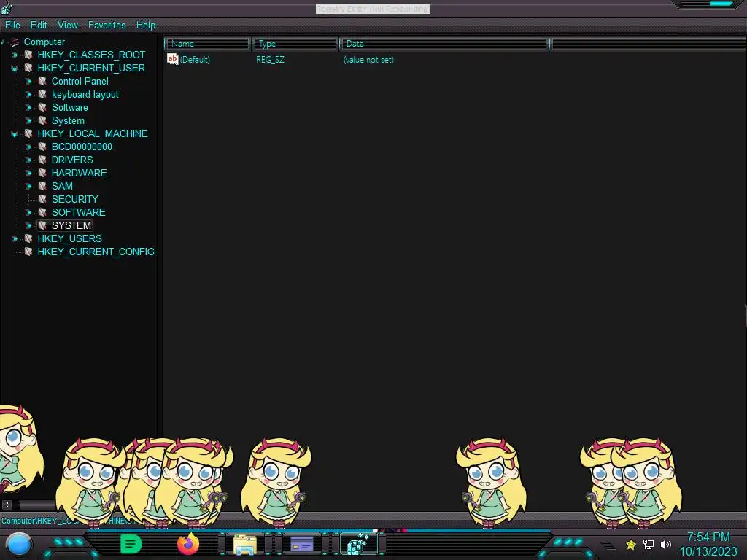
Task: Select the HKEY_CURRENT_CONFIG key label
Action: [x=96, y=252]
